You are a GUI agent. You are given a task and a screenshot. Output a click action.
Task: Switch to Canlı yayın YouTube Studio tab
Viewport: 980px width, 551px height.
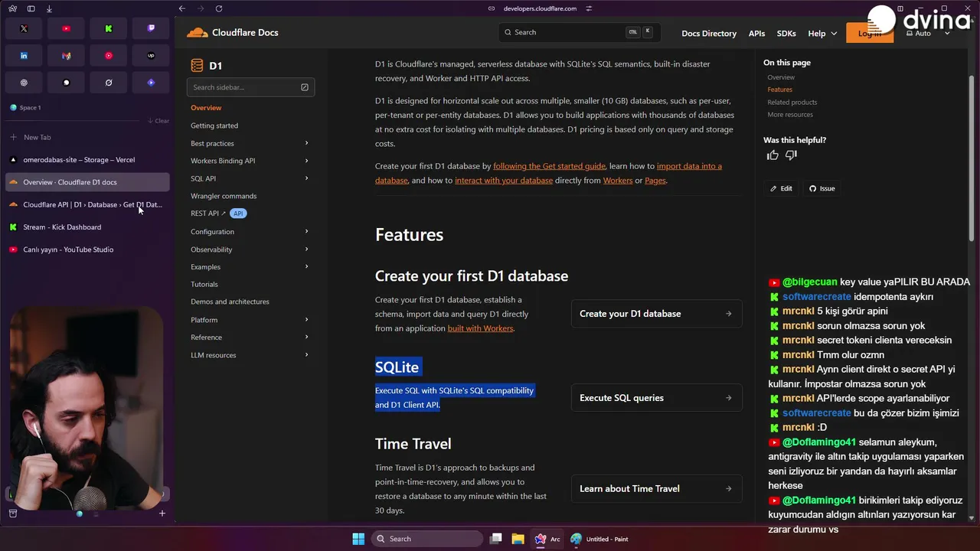tap(87, 249)
